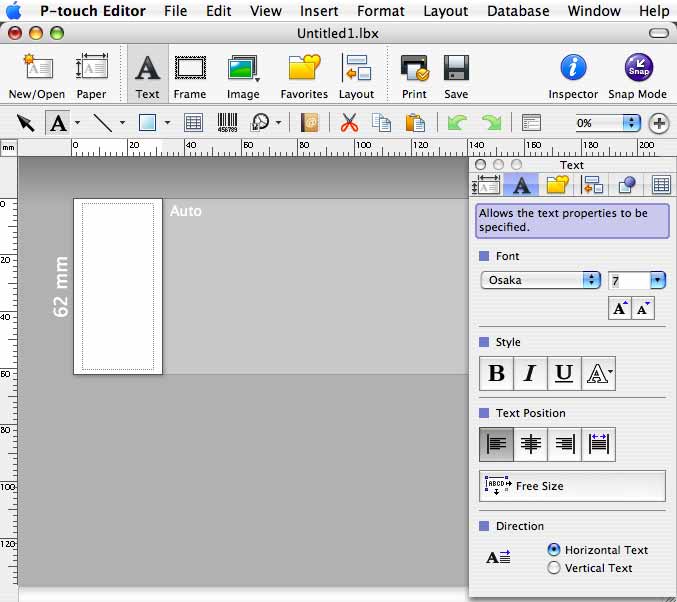This screenshot has width=677, height=602.
Task: Switch to the shape properties inspector tab
Action: (x=627, y=185)
